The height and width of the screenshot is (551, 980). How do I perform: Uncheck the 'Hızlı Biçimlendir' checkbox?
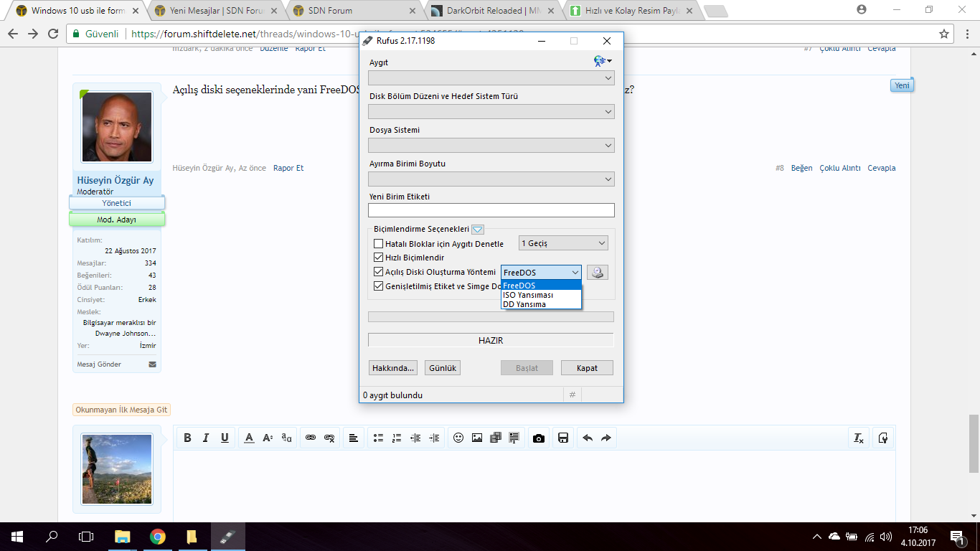[x=379, y=258]
